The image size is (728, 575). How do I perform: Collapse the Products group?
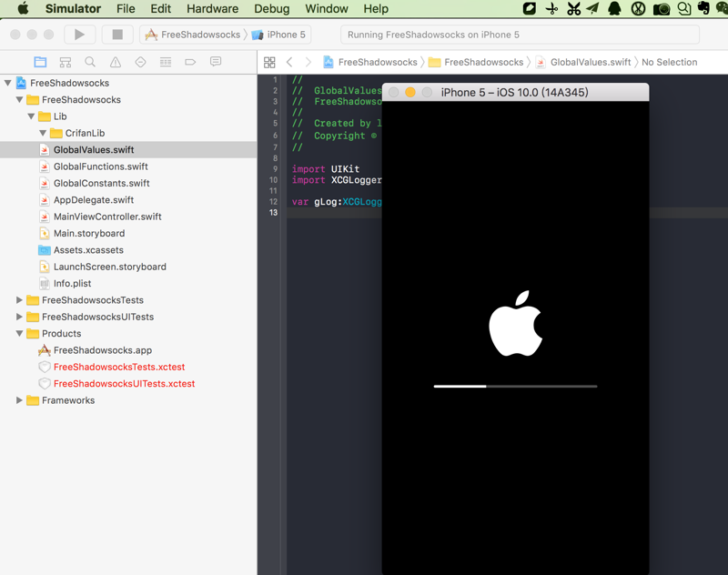click(x=20, y=334)
